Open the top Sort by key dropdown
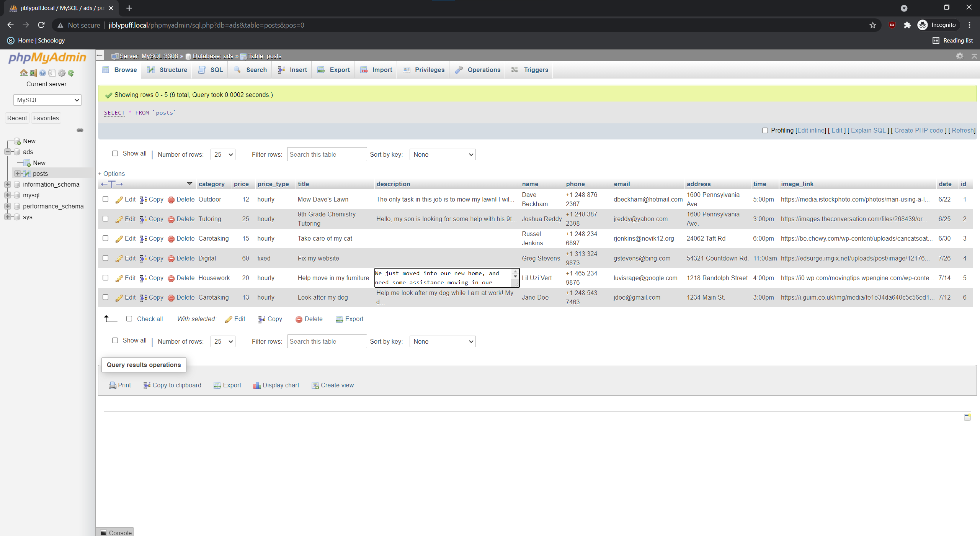 pyautogui.click(x=443, y=155)
